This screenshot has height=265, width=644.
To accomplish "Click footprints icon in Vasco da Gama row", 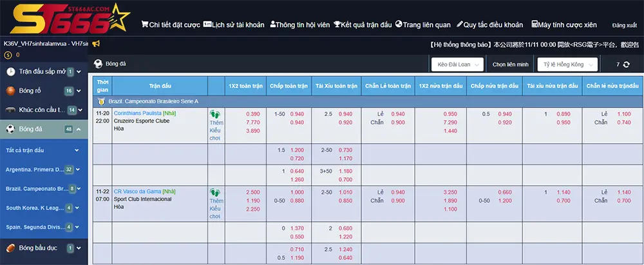I will pyautogui.click(x=215, y=192).
